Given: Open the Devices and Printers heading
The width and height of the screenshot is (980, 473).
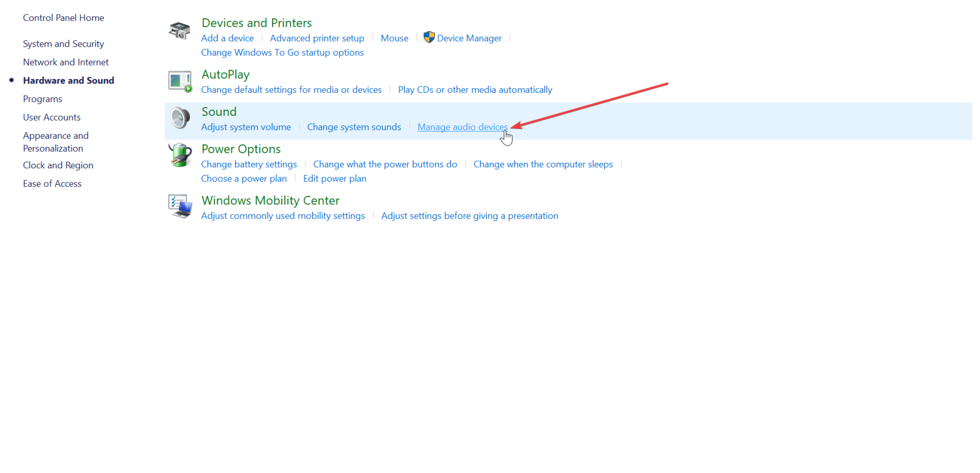Looking at the screenshot, I should 257,23.
